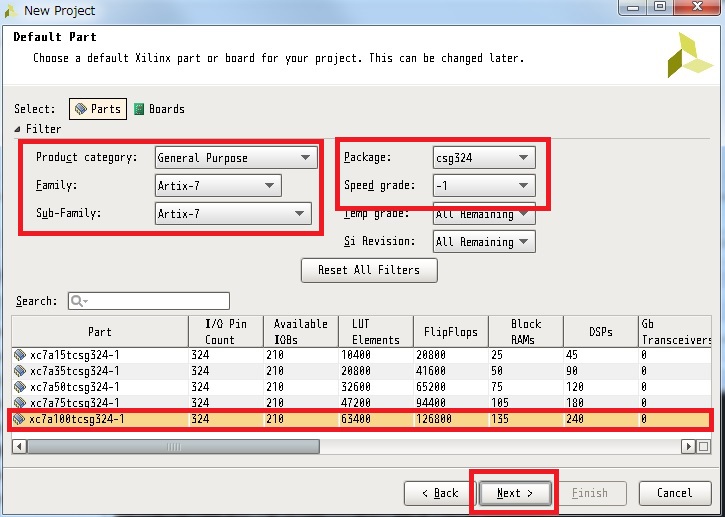Proceed with the Next button
The height and width of the screenshot is (517, 725).
(x=515, y=493)
